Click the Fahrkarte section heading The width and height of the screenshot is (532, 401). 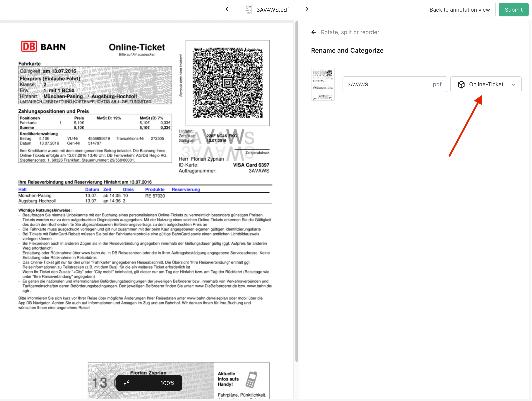click(x=29, y=64)
